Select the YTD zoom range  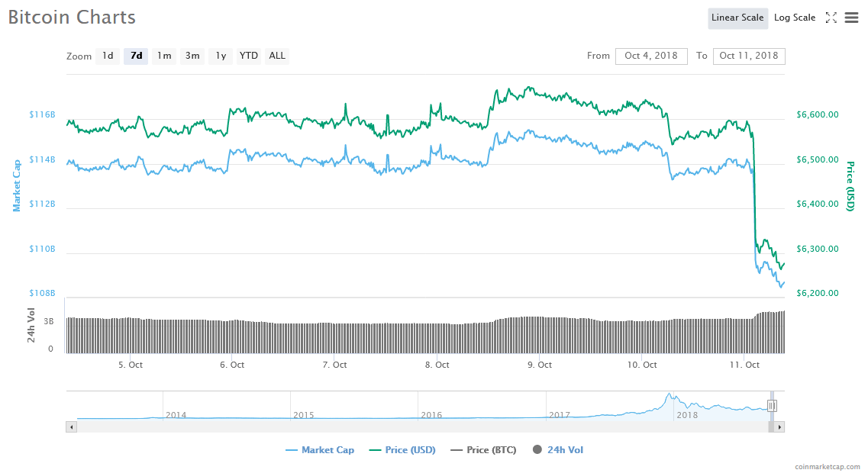[249, 56]
